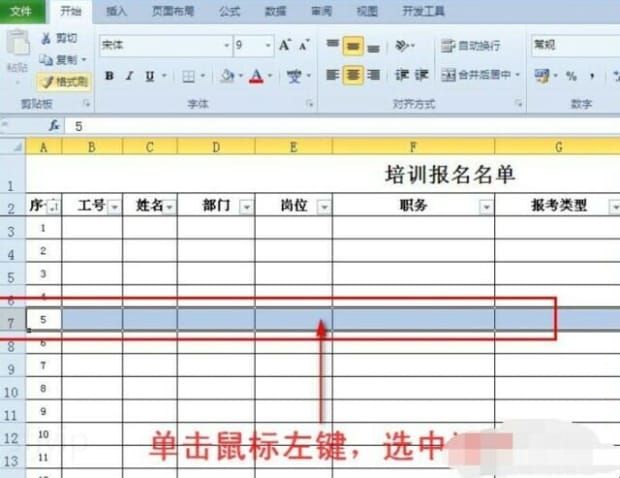This screenshot has height=478, width=620.
Task: Click the Cut scissors button
Action: (x=59, y=38)
